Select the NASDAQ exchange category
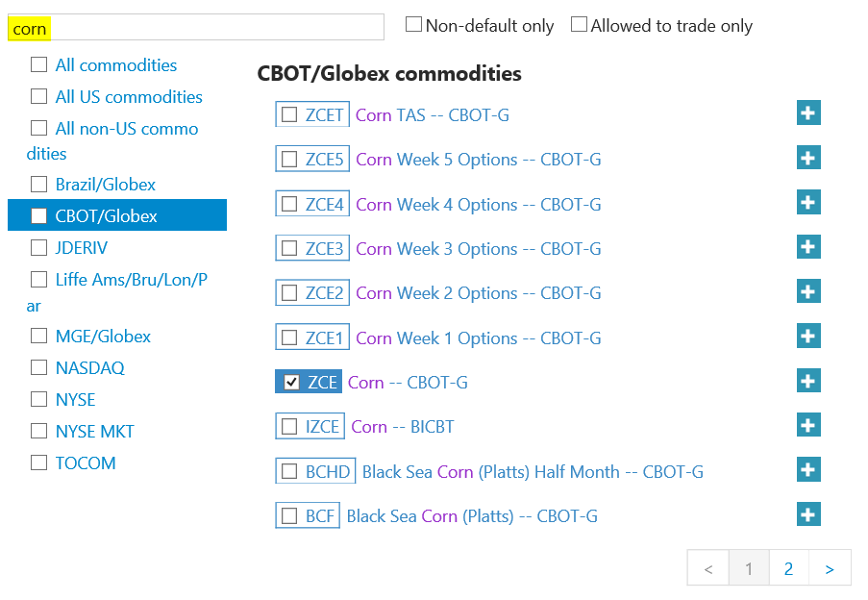The height and width of the screenshot is (600, 868). tap(89, 367)
